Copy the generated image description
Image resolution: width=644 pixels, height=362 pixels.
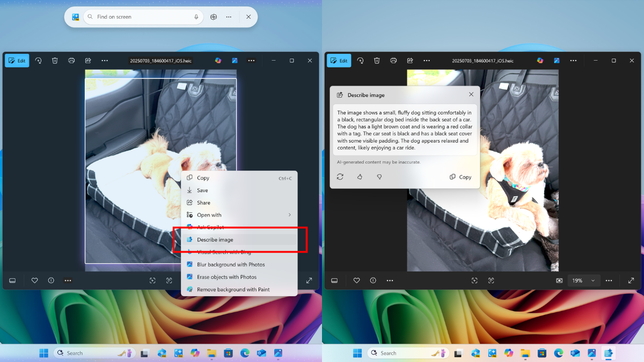coord(461,177)
